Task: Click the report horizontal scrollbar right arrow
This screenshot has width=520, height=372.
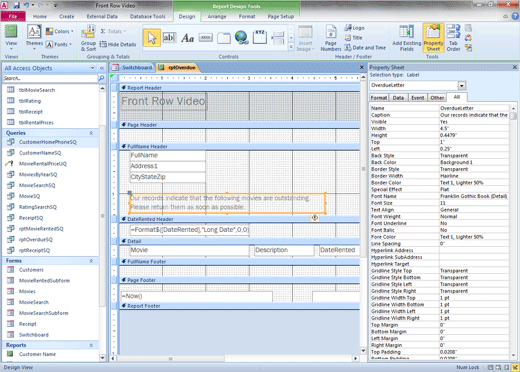Action: pos(356,358)
